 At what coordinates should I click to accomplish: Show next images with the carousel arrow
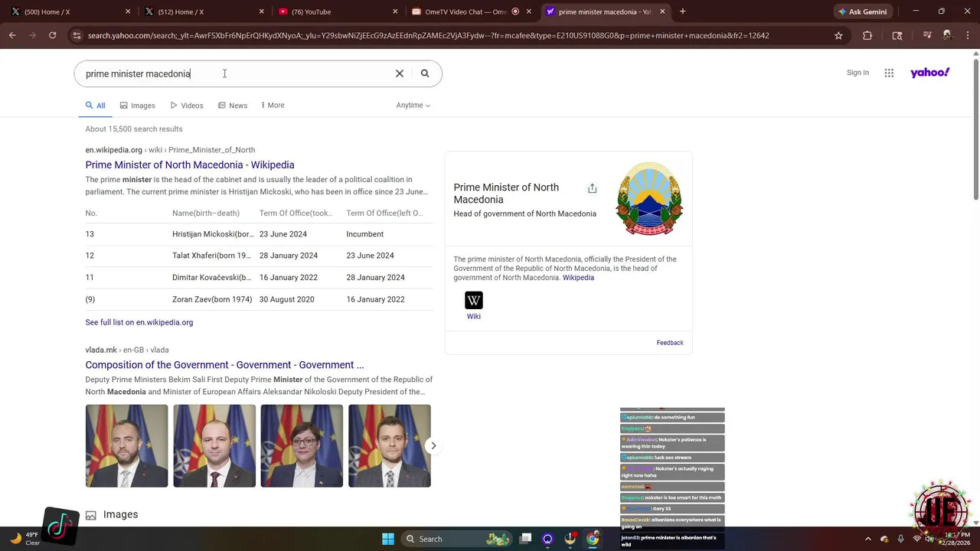coord(433,445)
